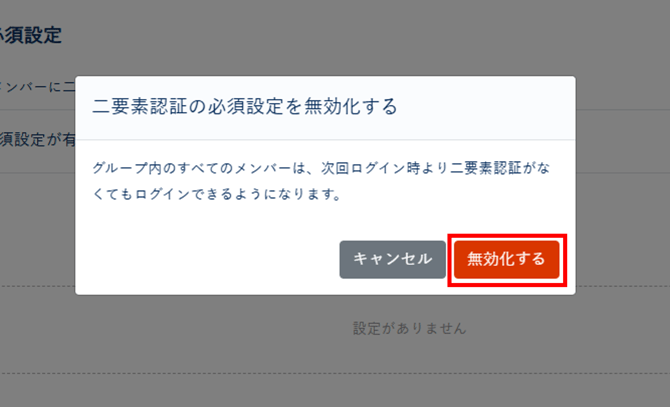This screenshot has width=670, height=407.
Task: Click the dashed divider below 設定がありません
Action: point(335,374)
